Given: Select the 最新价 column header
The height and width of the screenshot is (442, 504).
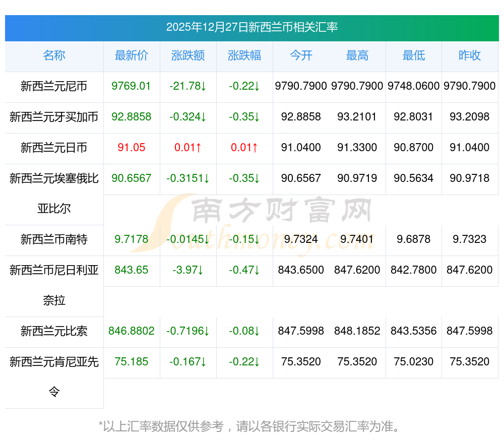Looking at the screenshot, I should [x=132, y=55].
